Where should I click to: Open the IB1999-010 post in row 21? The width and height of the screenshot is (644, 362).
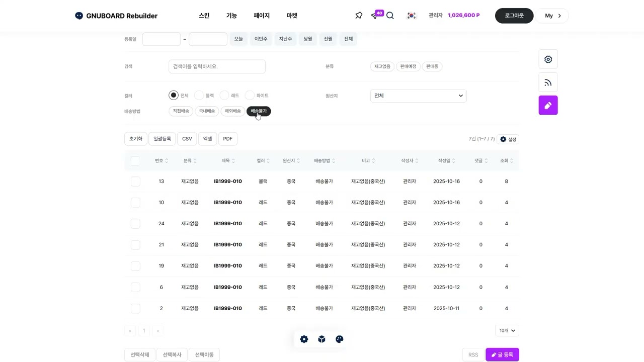228,245
